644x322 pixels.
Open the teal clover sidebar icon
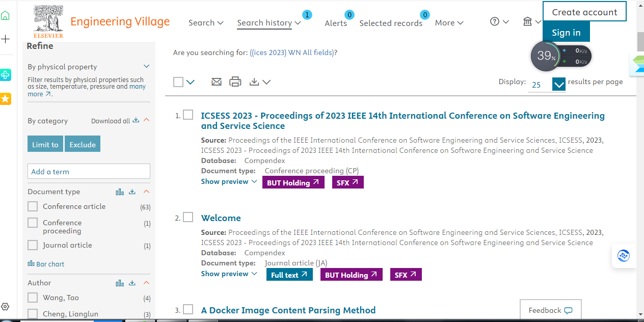click(5, 75)
